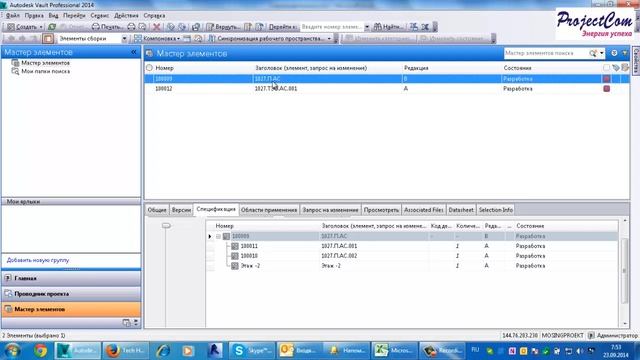Open Skype from the taskbar
The height and width of the screenshot is (360, 640).
(x=252, y=351)
